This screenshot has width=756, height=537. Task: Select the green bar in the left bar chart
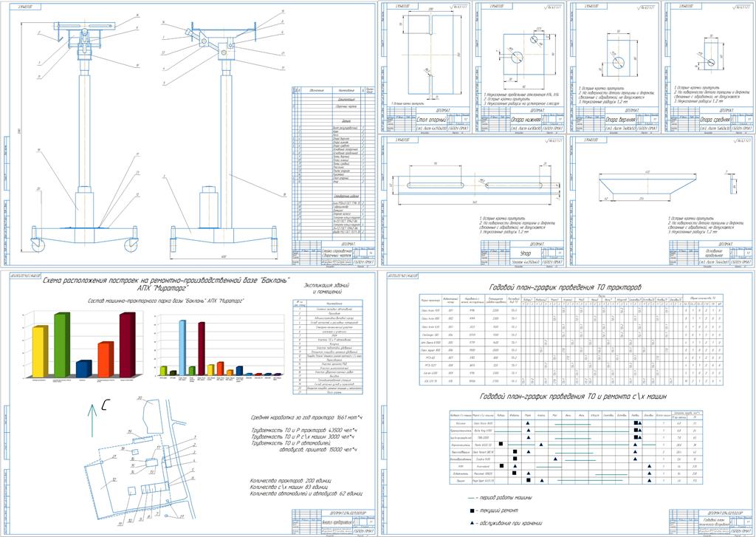coord(62,345)
